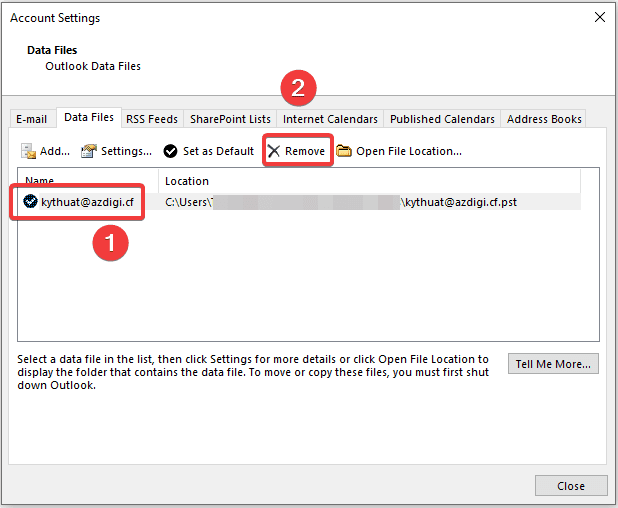Close the Account Settings window with X
This screenshot has width=618, height=508.
click(599, 18)
